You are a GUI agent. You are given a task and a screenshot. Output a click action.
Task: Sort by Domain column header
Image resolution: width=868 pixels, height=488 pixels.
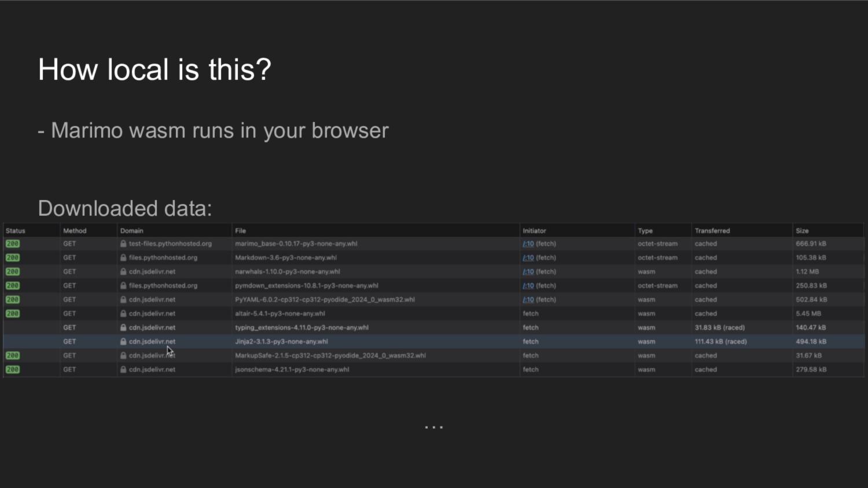coord(132,231)
